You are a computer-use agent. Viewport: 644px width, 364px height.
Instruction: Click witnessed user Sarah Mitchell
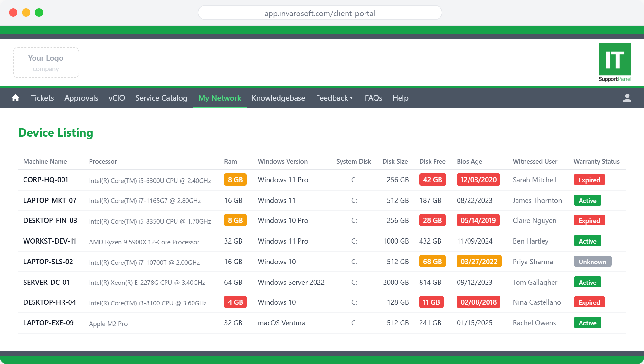pyautogui.click(x=535, y=180)
